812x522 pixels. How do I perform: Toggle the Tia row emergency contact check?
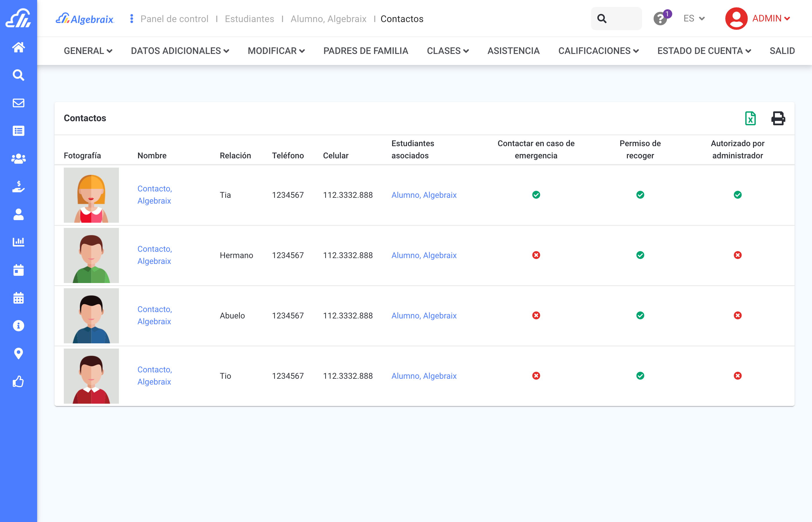click(536, 195)
